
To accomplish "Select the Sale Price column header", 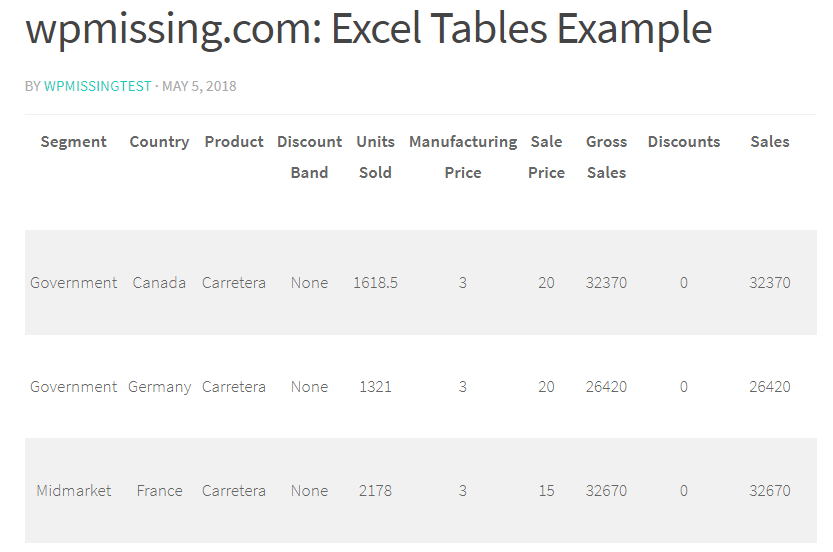I will 546,157.
